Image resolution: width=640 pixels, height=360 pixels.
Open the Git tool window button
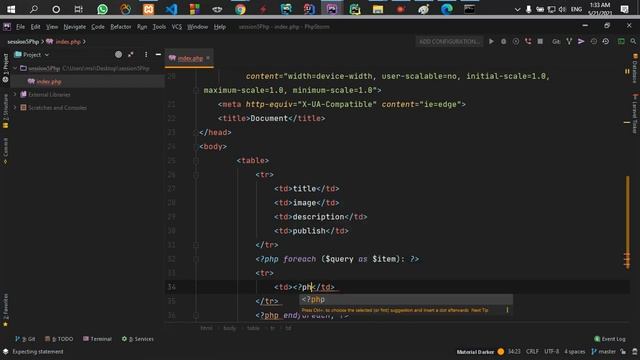[25, 339]
